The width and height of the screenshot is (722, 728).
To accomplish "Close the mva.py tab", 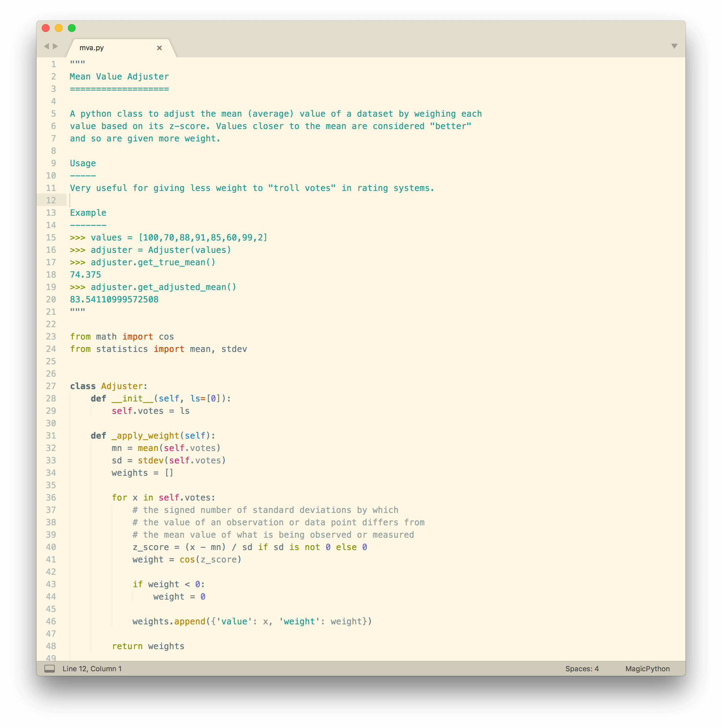I will [x=159, y=48].
